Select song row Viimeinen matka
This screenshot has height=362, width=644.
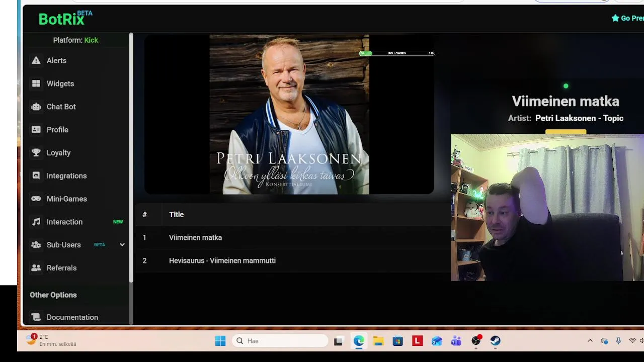click(293, 238)
